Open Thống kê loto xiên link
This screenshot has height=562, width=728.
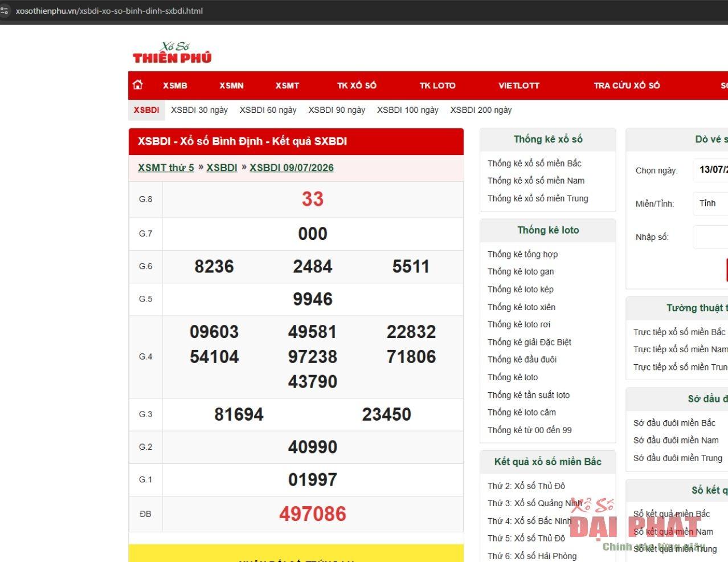(521, 307)
